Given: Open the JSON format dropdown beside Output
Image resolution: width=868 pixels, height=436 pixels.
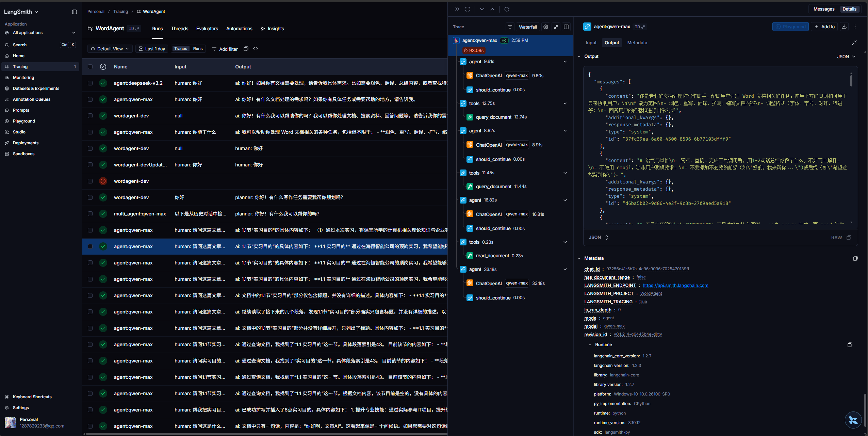Looking at the screenshot, I should click(x=846, y=56).
